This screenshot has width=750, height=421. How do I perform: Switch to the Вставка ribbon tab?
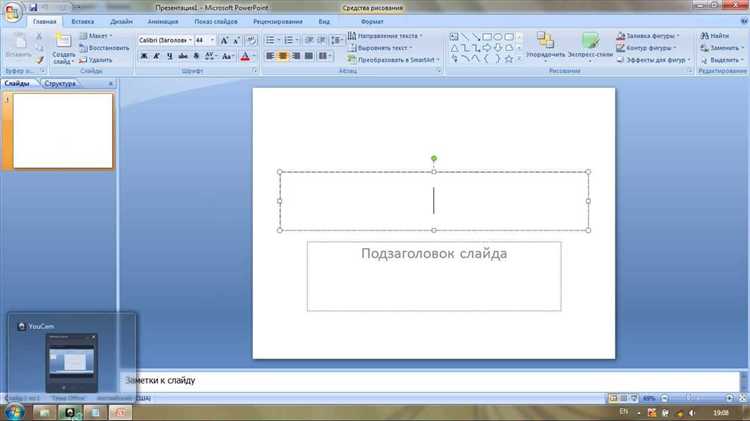pyautogui.click(x=83, y=22)
